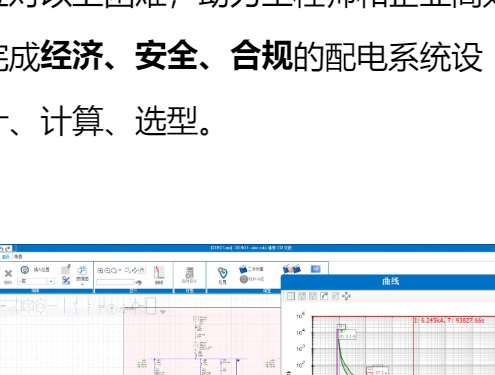This screenshot has height=375, width=495.
Task: Click the circular insert-location icon
Action: (25, 269)
